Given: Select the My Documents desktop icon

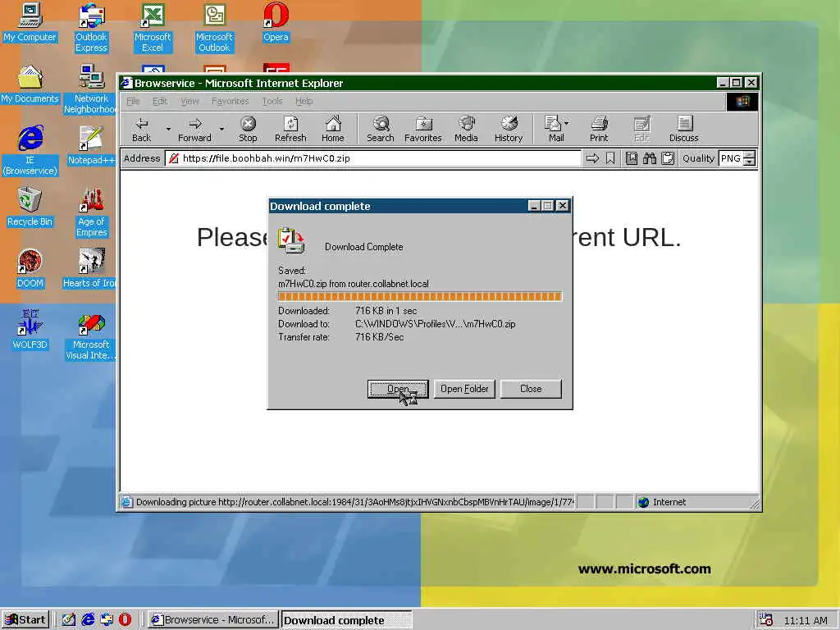Looking at the screenshot, I should pos(30,84).
